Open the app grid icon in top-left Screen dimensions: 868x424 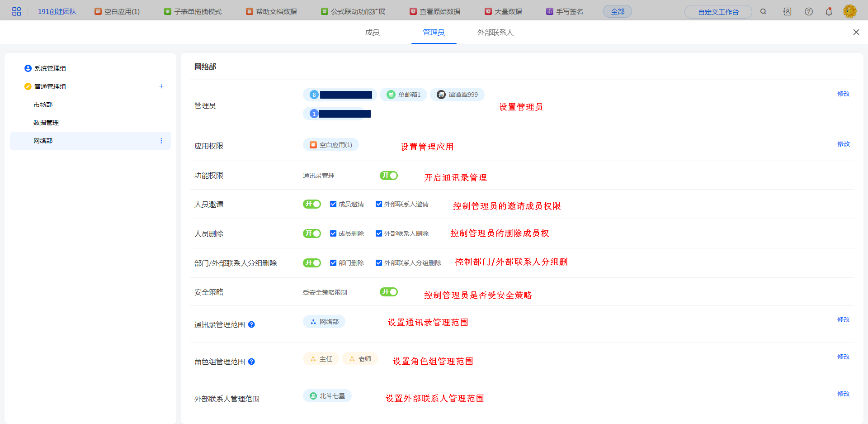pyautogui.click(x=17, y=11)
